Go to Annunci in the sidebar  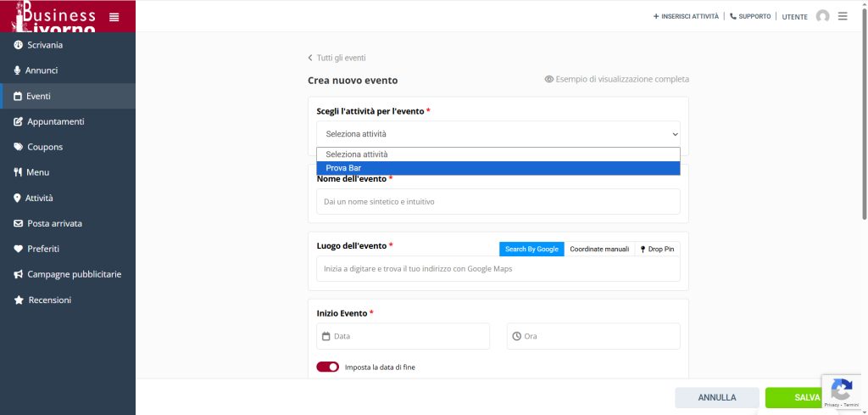pos(42,70)
